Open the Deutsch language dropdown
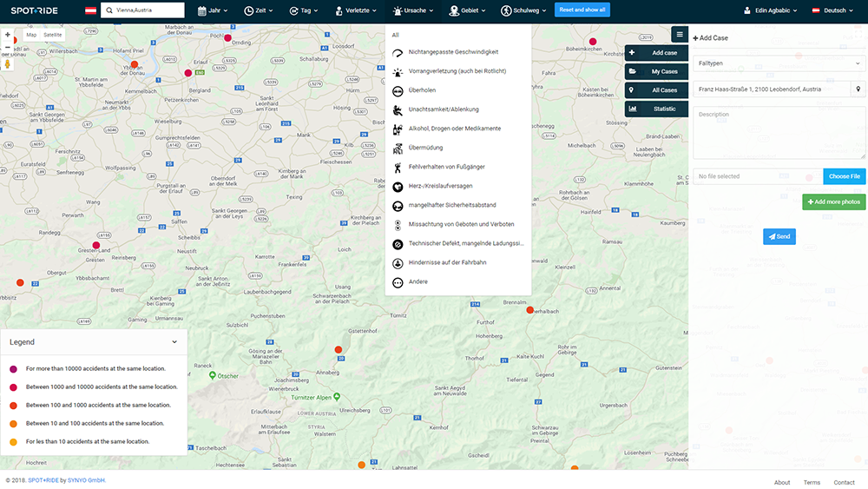The image size is (868, 489). tap(833, 10)
